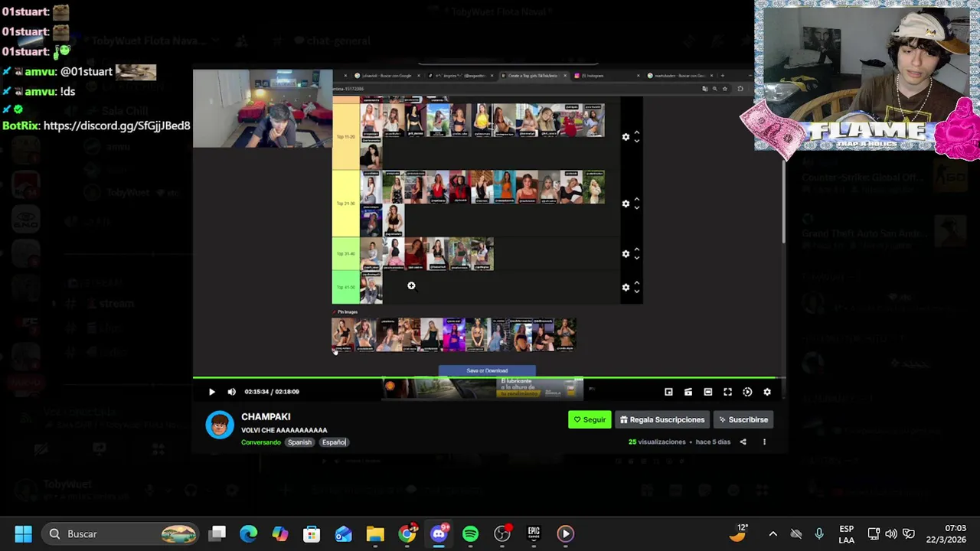This screenshot has width=980, height=551.
Task: Click Regala Suscripciones button
Action: (662, 419)
